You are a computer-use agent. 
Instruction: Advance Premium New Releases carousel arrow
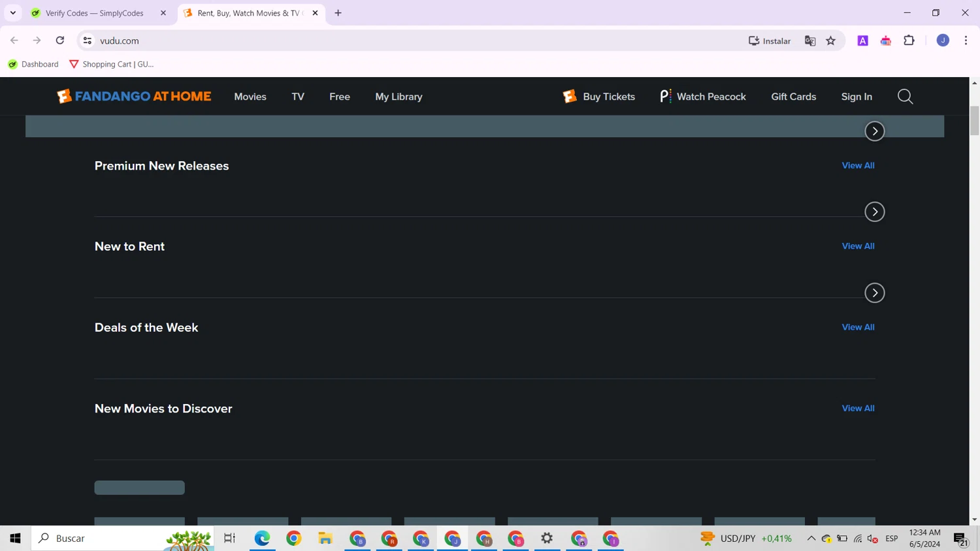pyautogui.click(x=875, y=212)
